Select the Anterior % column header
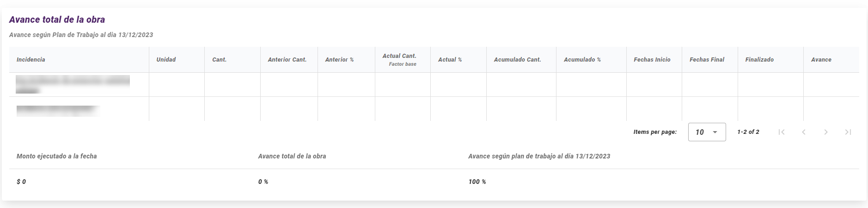The width and height of the screenshot is (868, 208). coord(339,60)
